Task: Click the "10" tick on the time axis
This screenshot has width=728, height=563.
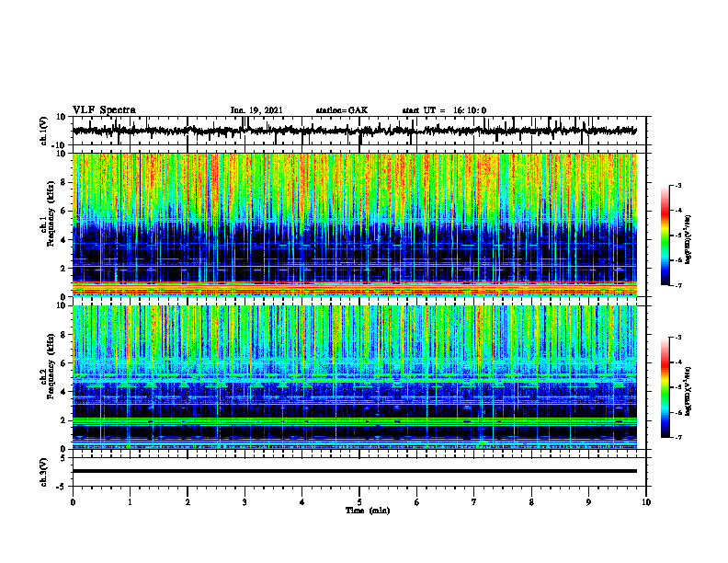Action: point(646,502)
